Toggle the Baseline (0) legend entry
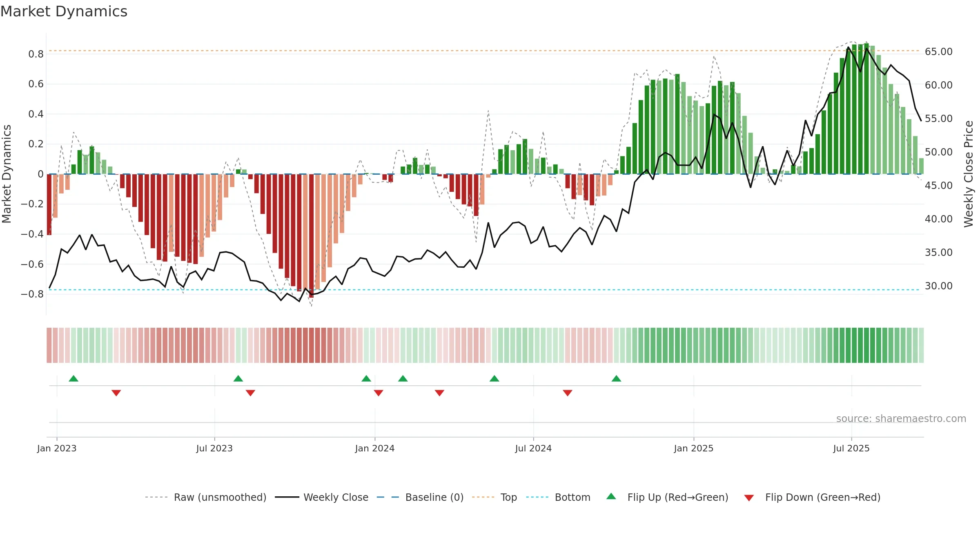 420,497
